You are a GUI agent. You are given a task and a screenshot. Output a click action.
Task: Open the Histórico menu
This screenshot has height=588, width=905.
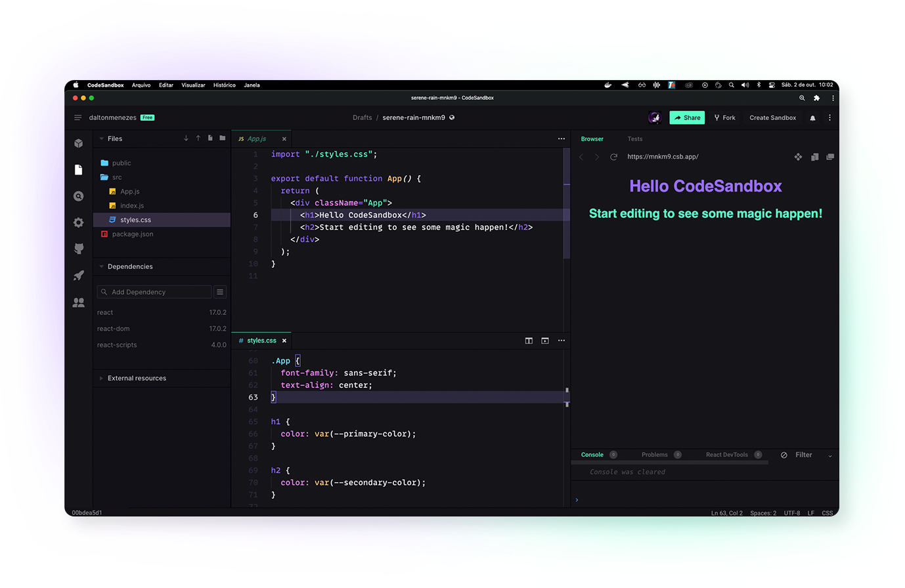[224, 85]
